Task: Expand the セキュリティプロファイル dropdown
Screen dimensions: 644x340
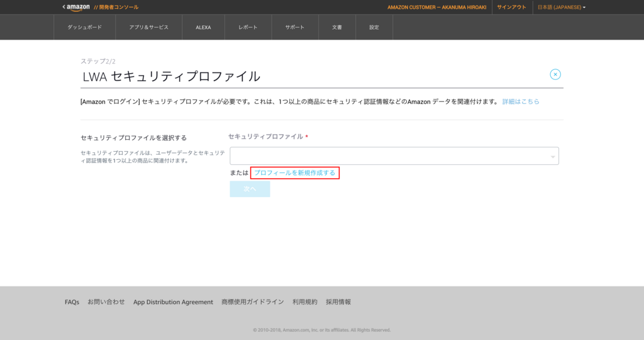Action: pyautogui.click(x=394, y=156)
